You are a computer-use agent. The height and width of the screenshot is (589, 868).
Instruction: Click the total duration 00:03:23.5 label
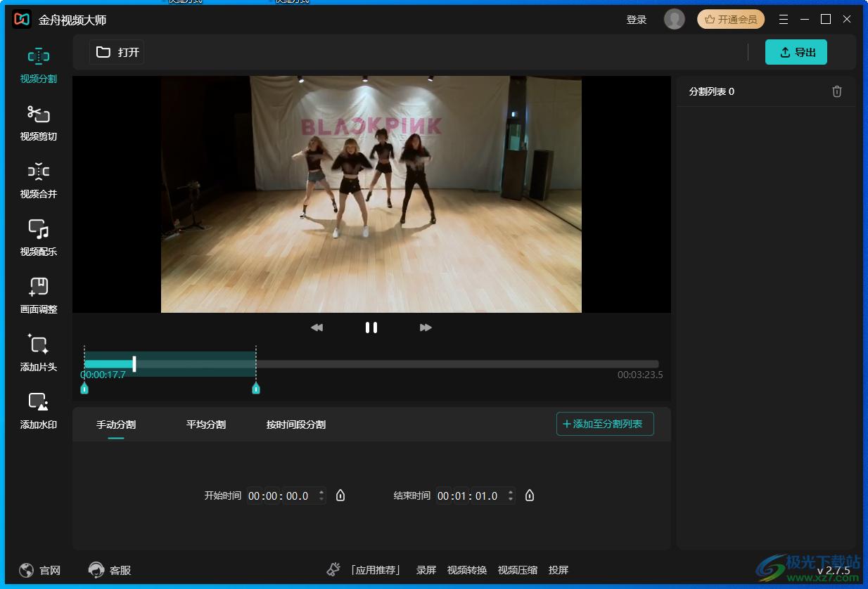coord(640,375)
